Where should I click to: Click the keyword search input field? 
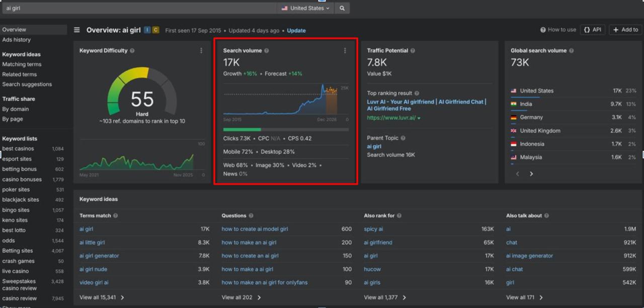coord(138,8)
